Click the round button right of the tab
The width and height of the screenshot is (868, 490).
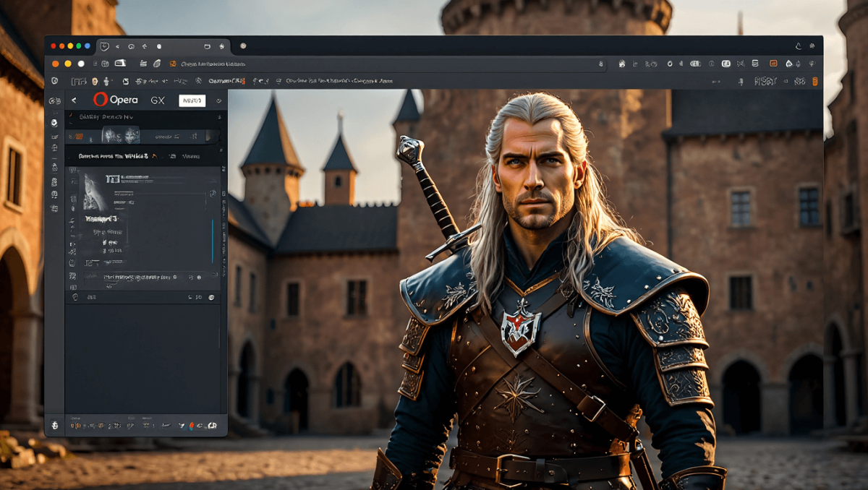243,46
